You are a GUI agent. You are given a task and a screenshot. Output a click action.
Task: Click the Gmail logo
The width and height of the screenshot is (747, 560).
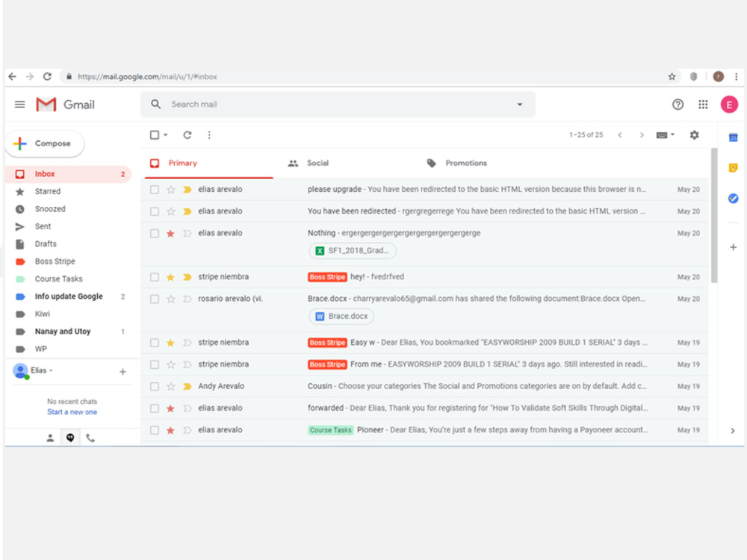pyautogui.click(x=65, y=105)
